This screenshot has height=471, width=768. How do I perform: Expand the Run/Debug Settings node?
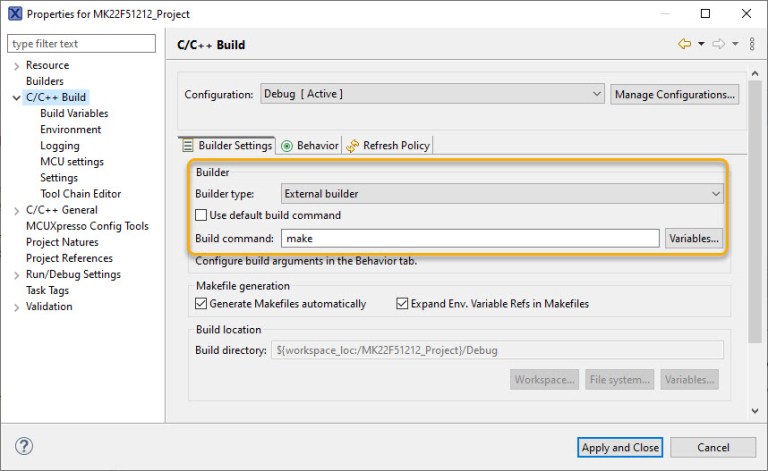point(16,275)
